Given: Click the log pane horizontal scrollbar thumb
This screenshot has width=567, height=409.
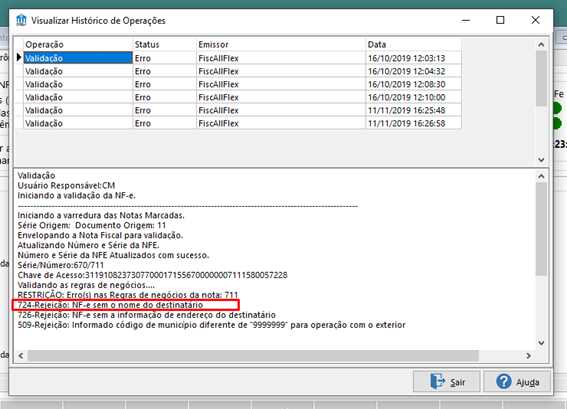Looking at the screenshot, I should click(253, 355).
